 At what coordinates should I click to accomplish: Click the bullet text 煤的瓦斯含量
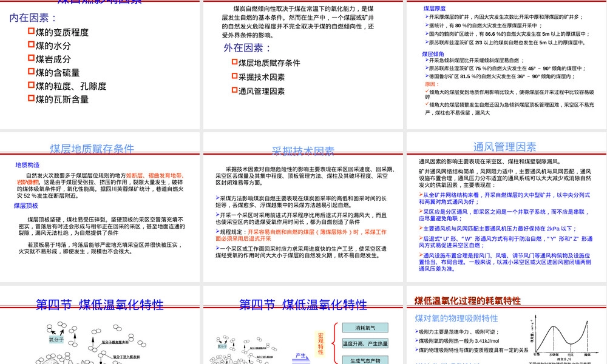pyautogui.click(x=62, y=99)
